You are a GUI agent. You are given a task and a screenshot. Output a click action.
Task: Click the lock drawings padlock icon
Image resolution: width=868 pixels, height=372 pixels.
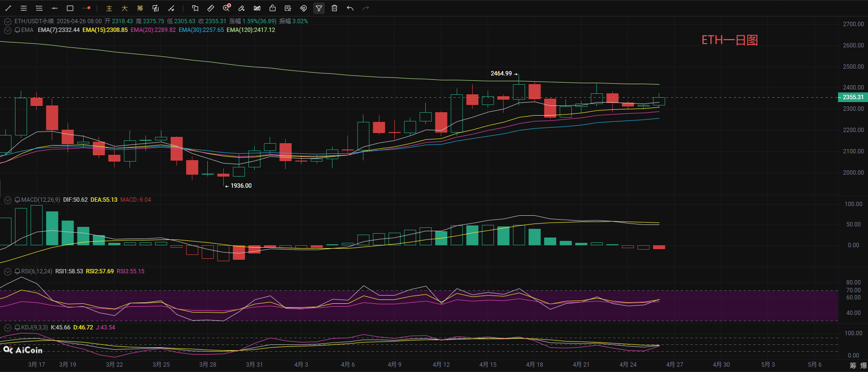click(x=273, y=8)
